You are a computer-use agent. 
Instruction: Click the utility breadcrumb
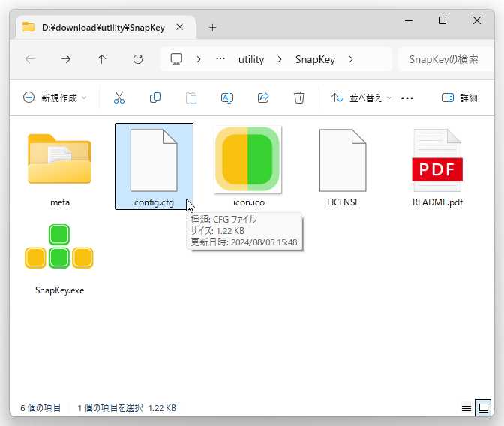tap(251, 59)
